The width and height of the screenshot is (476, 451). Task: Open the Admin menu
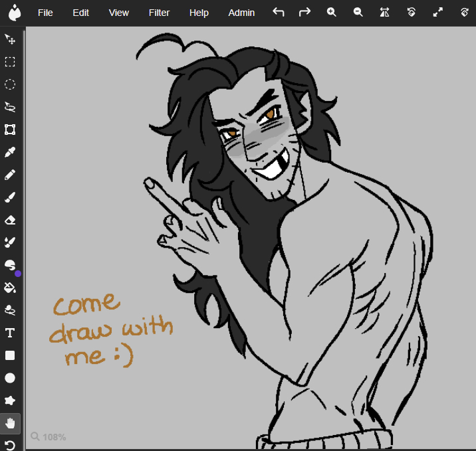pos(241,13)
